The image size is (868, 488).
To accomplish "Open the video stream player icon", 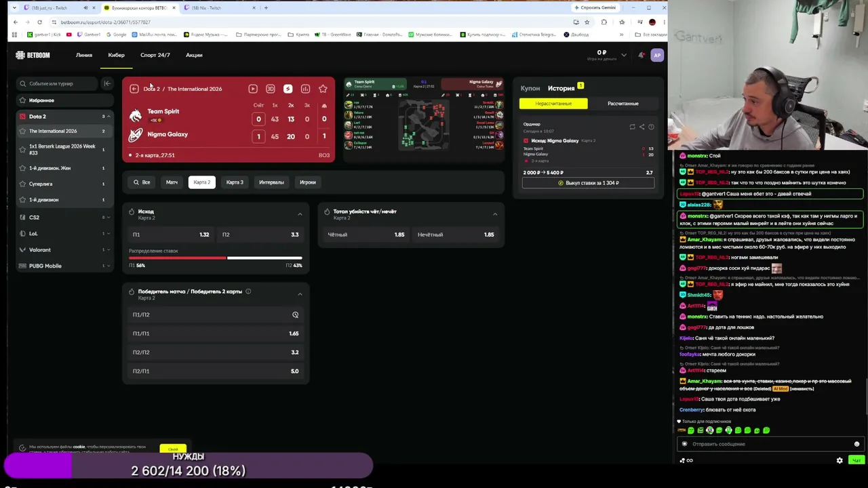I will [253, 89].
